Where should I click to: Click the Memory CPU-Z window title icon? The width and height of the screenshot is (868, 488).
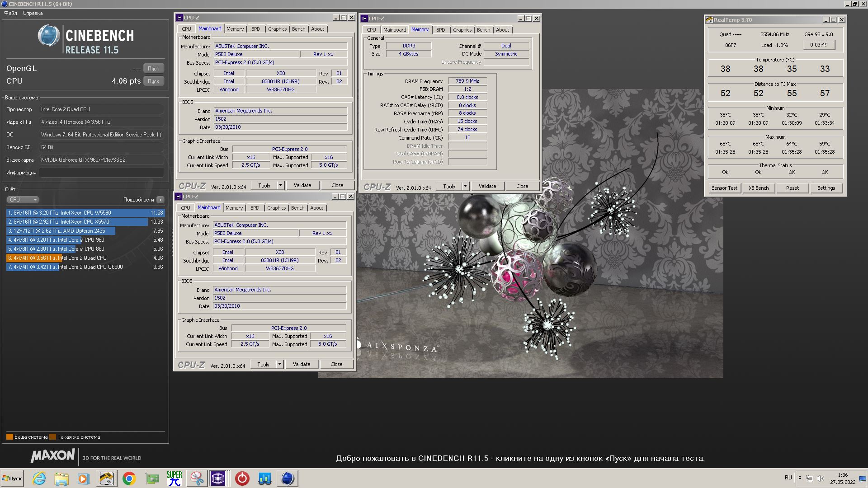coord(364,19)
